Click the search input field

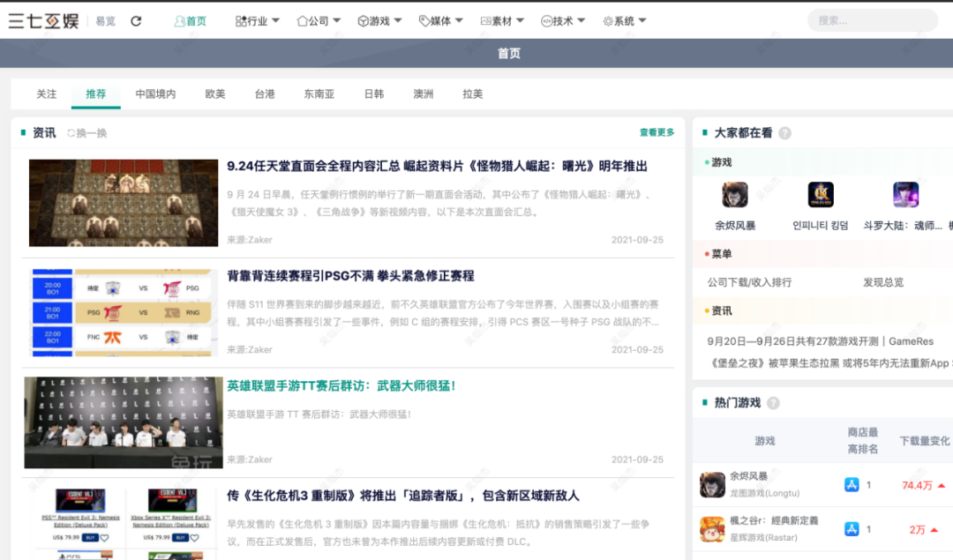coord(872,20)
